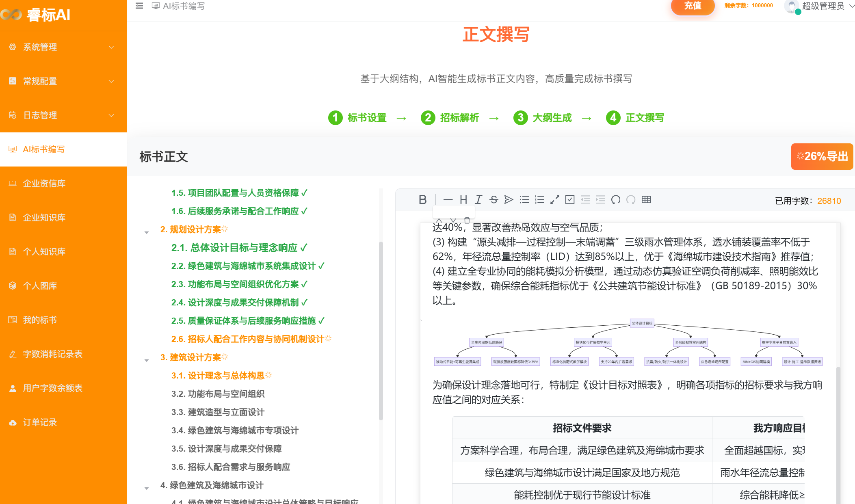The image size is (855, 504).
Task: Open 超级管理员 user dropdown
Action: tap(823, 6)
